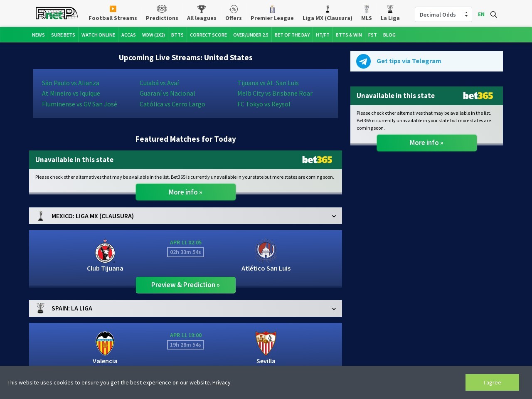Click the Telegram paper plane icon

click(x=363, y=62)
